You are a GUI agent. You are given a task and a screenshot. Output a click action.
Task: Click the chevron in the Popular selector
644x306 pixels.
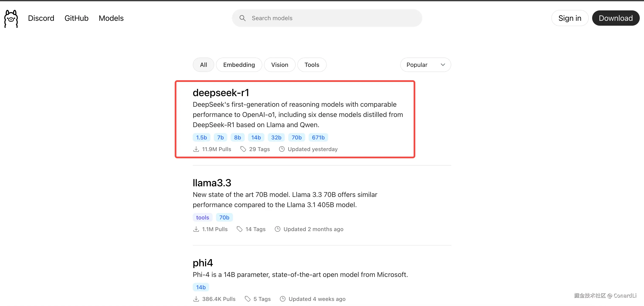point(443,65)
